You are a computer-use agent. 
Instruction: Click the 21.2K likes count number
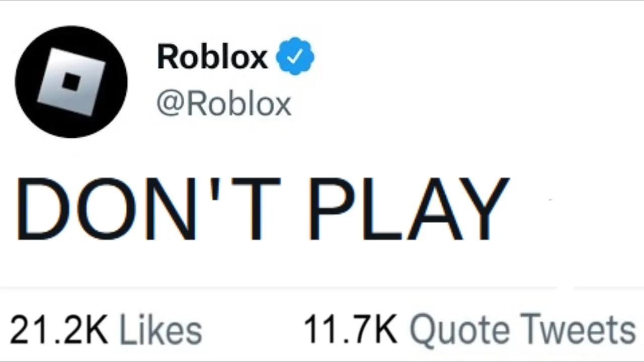(58, 330)
